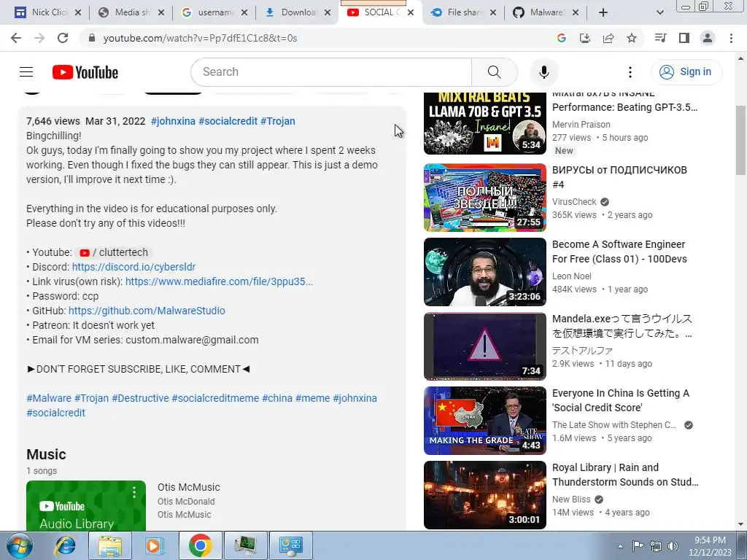747x560 pixels.
Task: Show hidden system tray icons
Action: coord(620,546)
